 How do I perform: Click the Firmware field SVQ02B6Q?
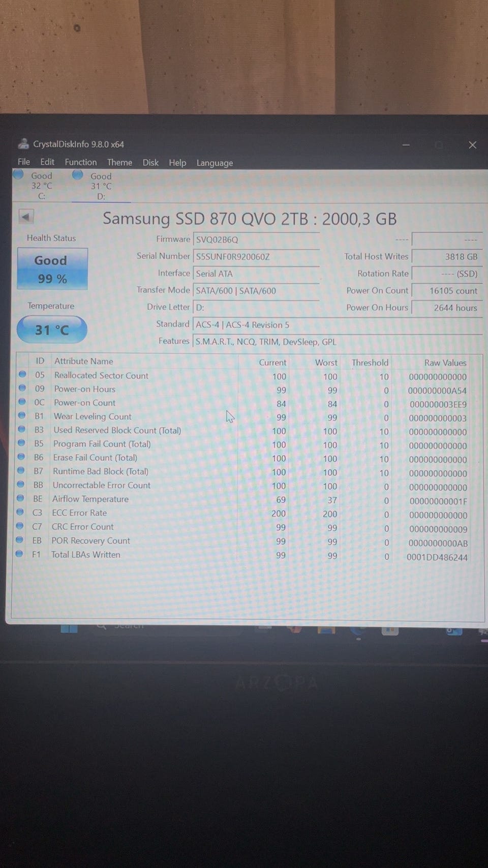pos(256,240)
